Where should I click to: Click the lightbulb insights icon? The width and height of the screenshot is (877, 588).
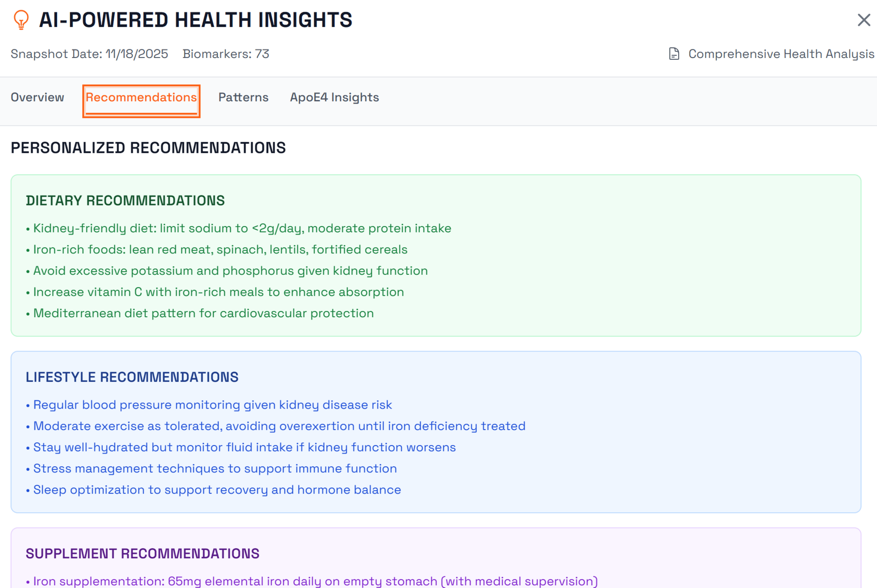click(21, 20)
